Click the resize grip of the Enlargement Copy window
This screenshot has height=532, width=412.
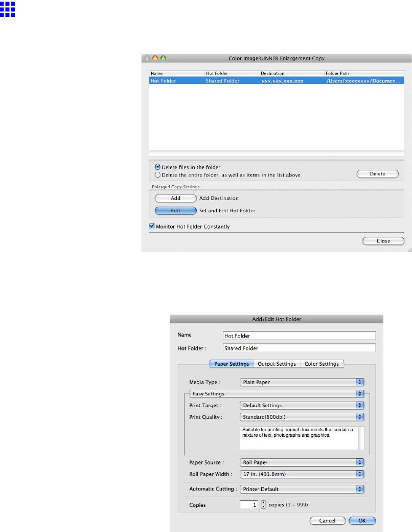click(409, 250)
